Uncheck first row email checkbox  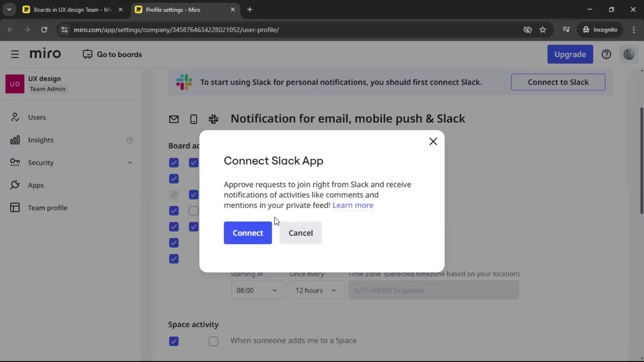[x=174, y=163]
